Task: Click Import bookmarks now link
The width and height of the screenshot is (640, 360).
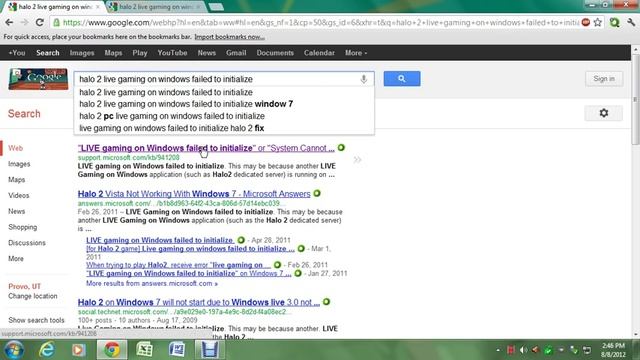Action: pos(229,37)
